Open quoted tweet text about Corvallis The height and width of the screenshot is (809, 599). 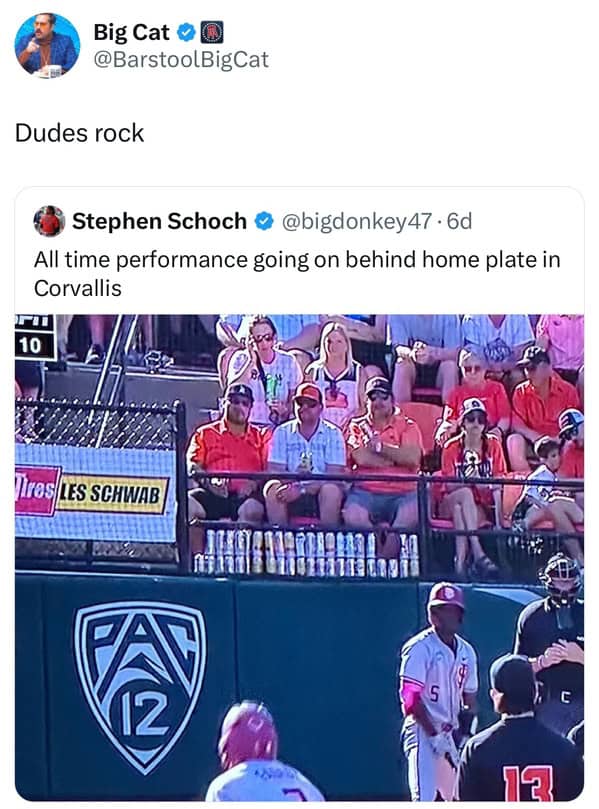tap(297, 273)
